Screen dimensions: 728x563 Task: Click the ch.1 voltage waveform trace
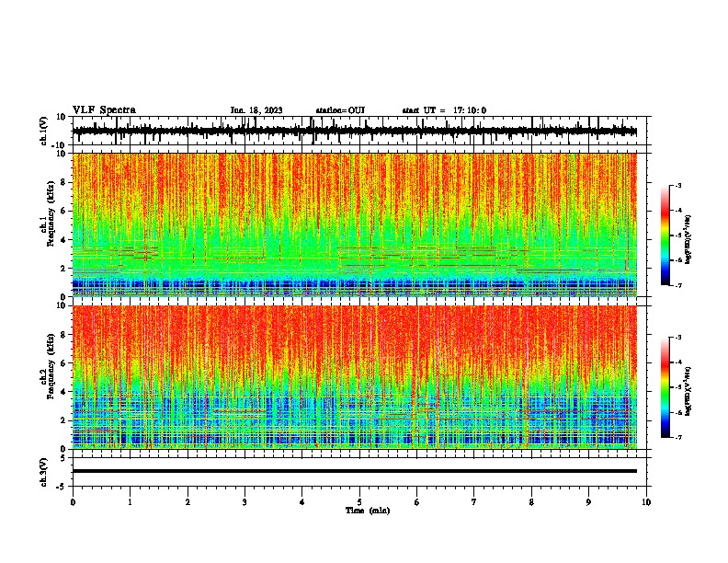355,131
